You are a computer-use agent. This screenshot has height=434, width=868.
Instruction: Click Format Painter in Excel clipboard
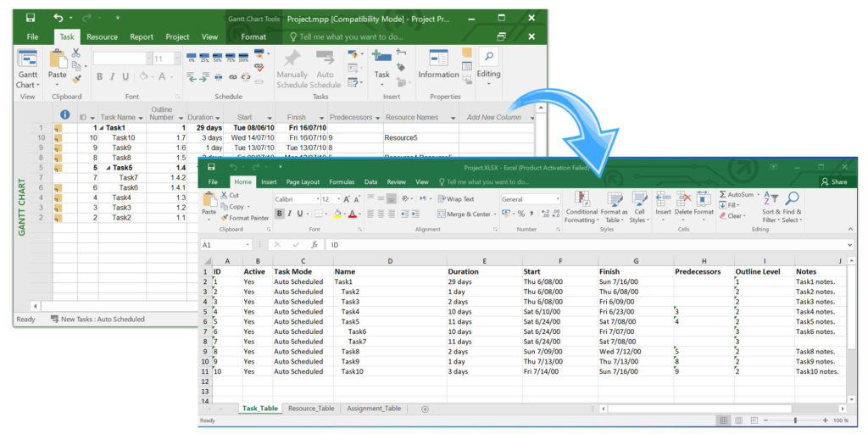246,218
